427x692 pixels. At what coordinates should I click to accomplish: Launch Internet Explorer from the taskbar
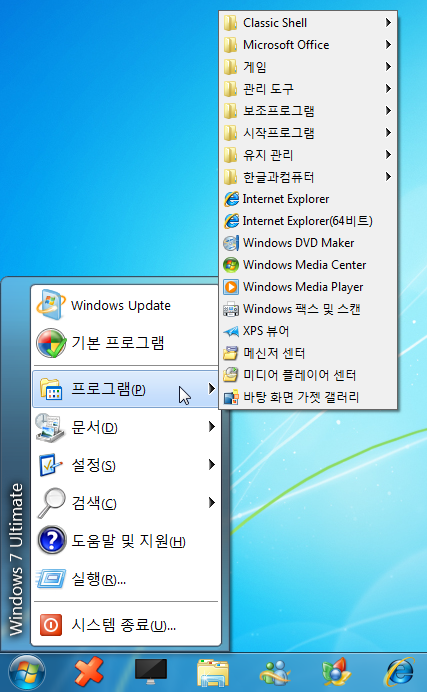point(399,672)
